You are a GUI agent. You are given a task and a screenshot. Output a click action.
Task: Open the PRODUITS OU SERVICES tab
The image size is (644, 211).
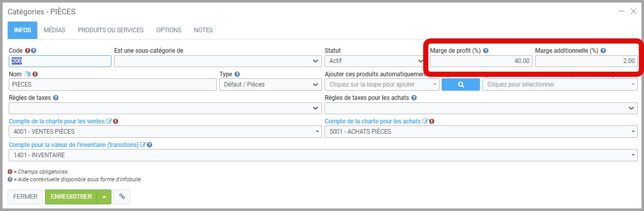(110, 30)
